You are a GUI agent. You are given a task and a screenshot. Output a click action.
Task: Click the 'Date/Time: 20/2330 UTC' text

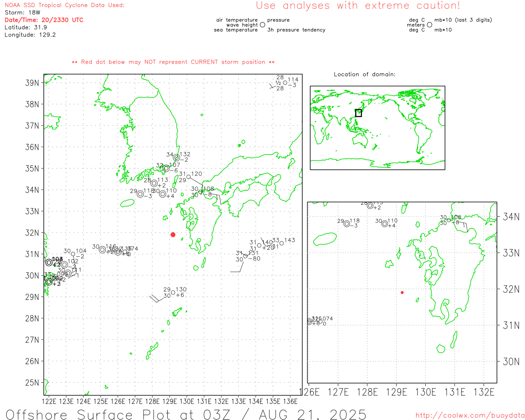44,20
